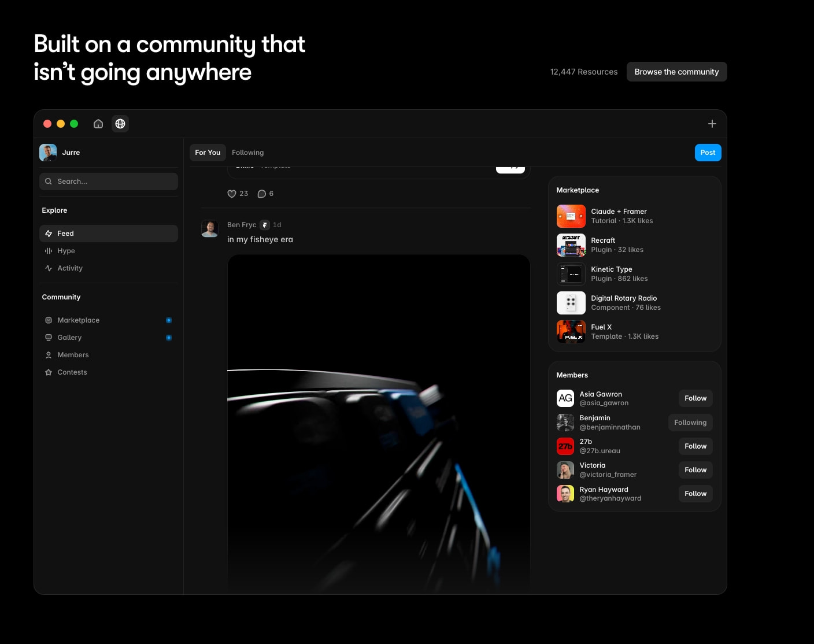The height and width of the screenshot is (644, 814).
Task: Click Ben Fryc author name
Action: point(242,225)
